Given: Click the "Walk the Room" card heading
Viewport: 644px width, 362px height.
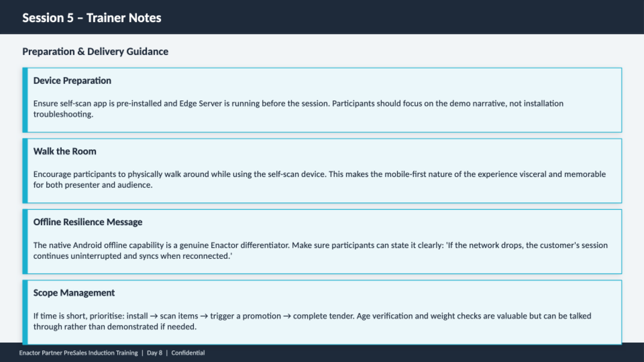Looking at the screenshot, I should click(65, 152).
